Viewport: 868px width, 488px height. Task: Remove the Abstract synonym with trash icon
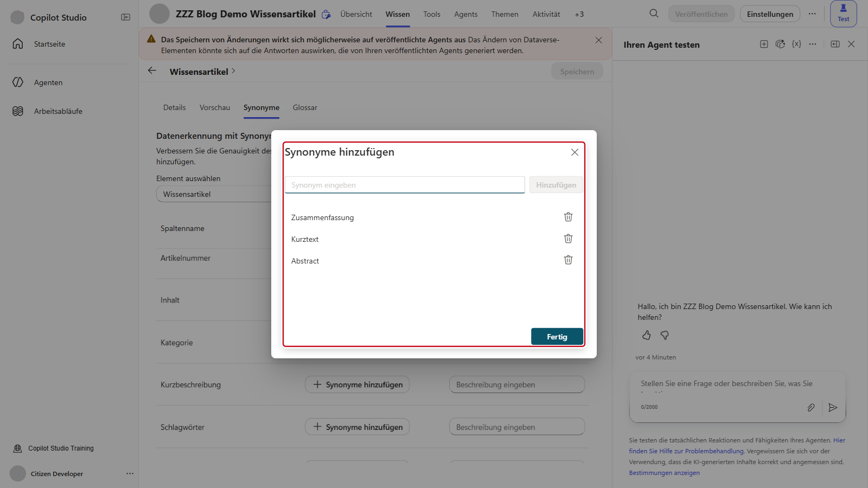coord(568,260)
